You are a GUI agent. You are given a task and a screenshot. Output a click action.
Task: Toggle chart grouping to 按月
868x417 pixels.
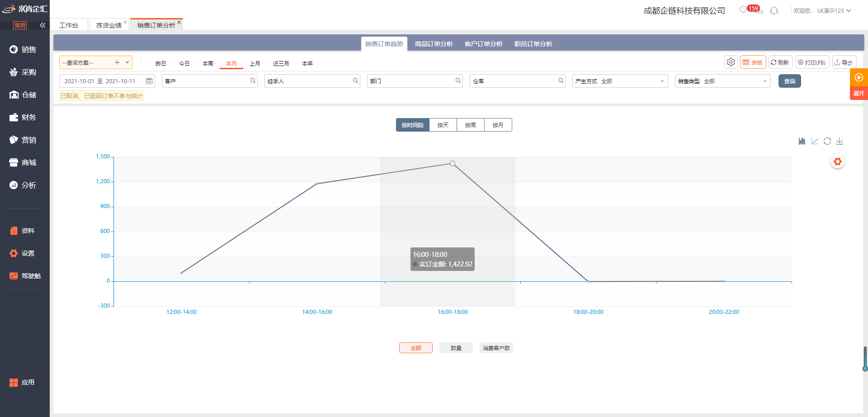coord(498,125)
